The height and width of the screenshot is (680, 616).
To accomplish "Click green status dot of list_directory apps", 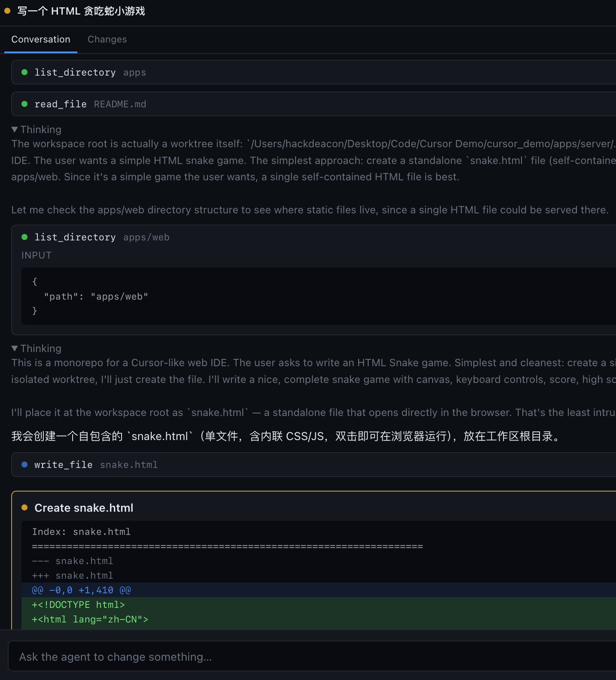I will pos(24,72).
